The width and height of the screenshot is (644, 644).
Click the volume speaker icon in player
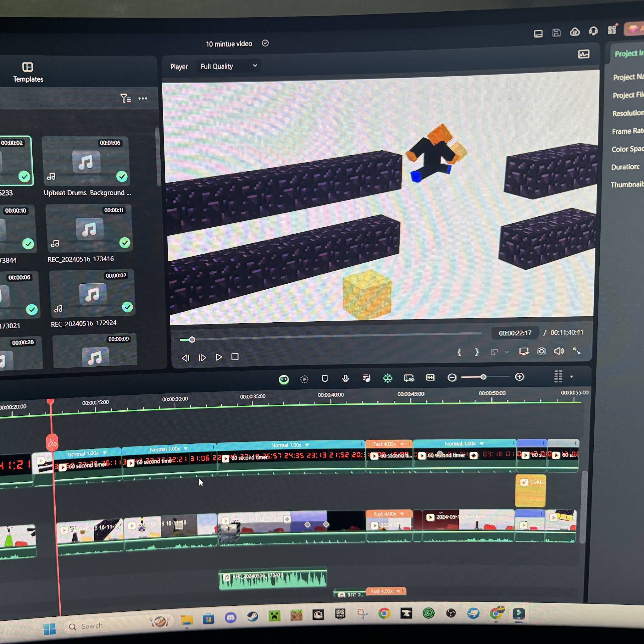point(559,351)
